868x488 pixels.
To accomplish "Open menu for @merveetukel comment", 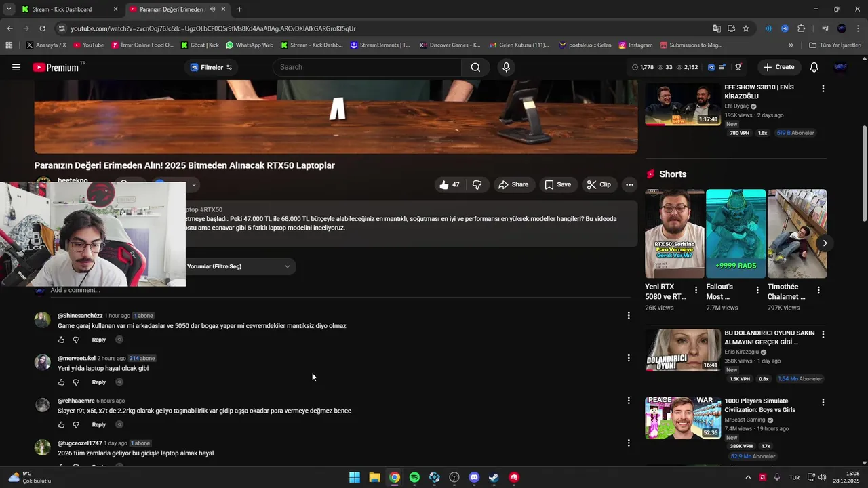I will [x=629, y=358].
